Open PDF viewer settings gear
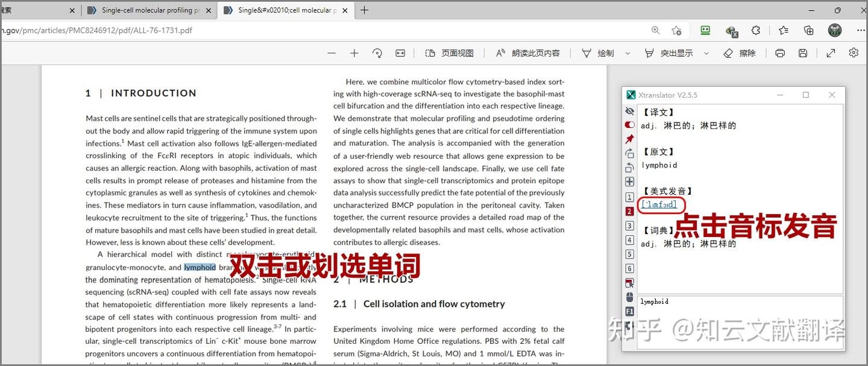The image size is (868, 366). tap(854, 53)
